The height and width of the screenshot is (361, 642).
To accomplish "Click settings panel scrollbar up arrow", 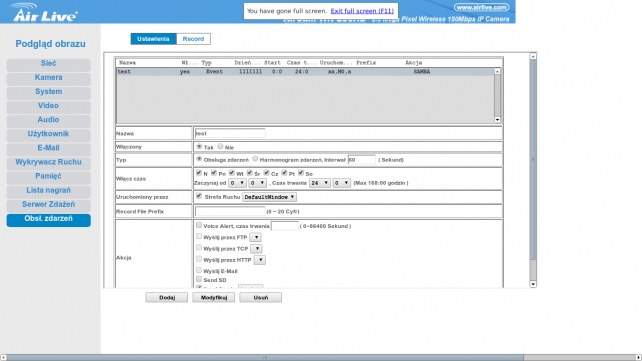I will pos(533,56).
